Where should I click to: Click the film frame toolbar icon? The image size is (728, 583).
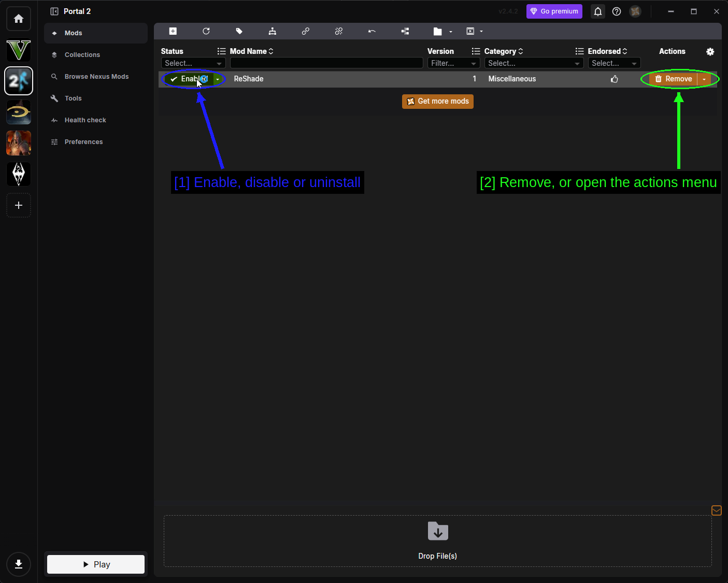[470, 32]
